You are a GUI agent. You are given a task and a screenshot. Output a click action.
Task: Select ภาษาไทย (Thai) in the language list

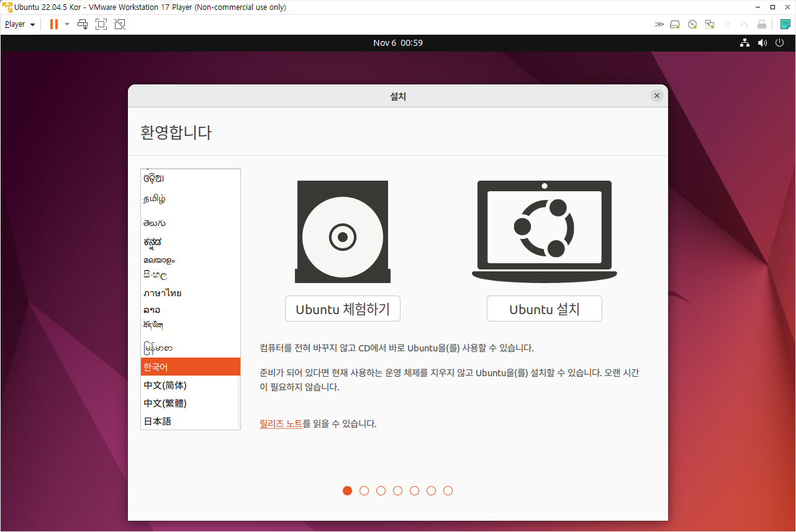tap(191, 293)
